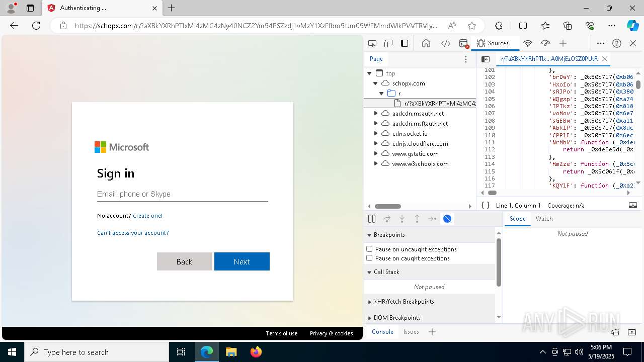The image size is (644, 362).
Task: Switch to the Scope tab
Action: tap(517, 219)
